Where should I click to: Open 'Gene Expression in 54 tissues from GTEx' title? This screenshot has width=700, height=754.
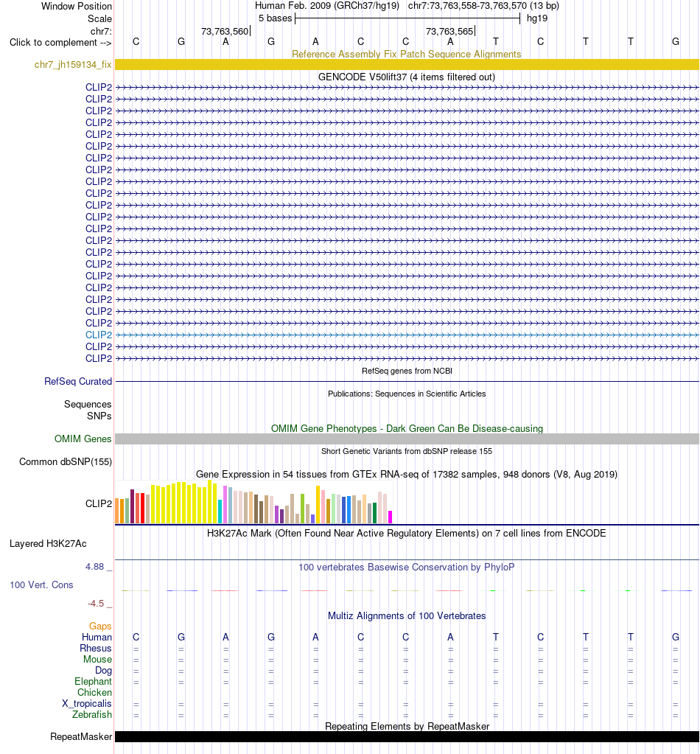tap(406, 474)
